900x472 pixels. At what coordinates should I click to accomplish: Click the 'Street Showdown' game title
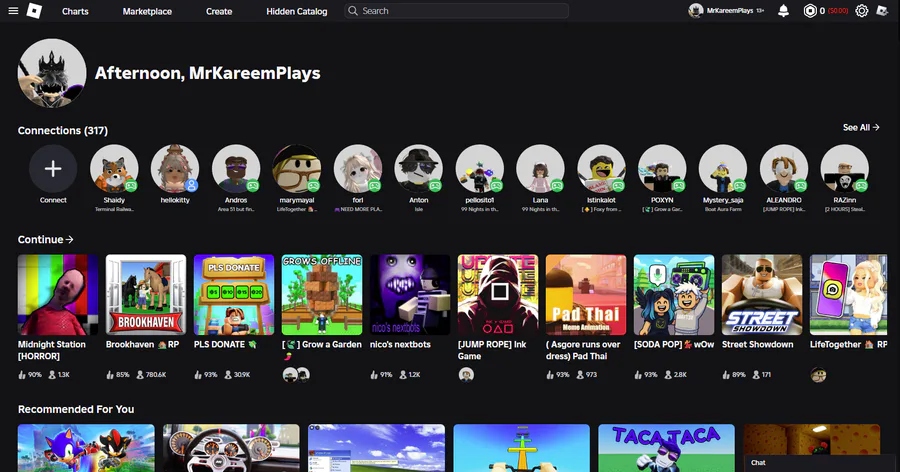(758, 345)
